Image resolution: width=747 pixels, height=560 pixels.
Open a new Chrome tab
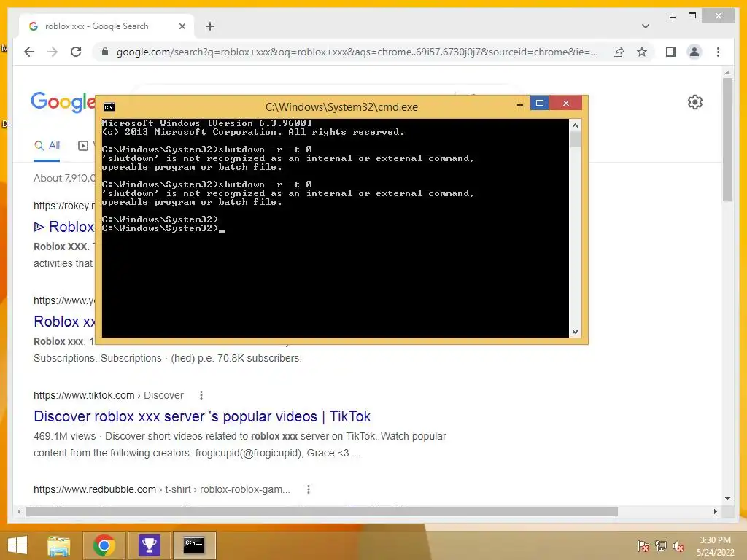pos(210,26)
